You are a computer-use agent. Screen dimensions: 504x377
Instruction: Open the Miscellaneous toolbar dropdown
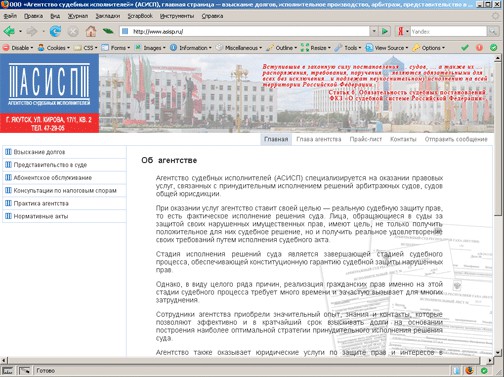[x=239, y=48]
